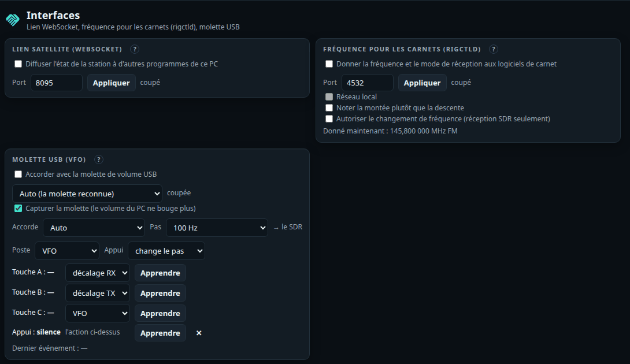Click the coupé status beside rigctld Appliquer
Screen dimensions: 630x364
point(461,83)
